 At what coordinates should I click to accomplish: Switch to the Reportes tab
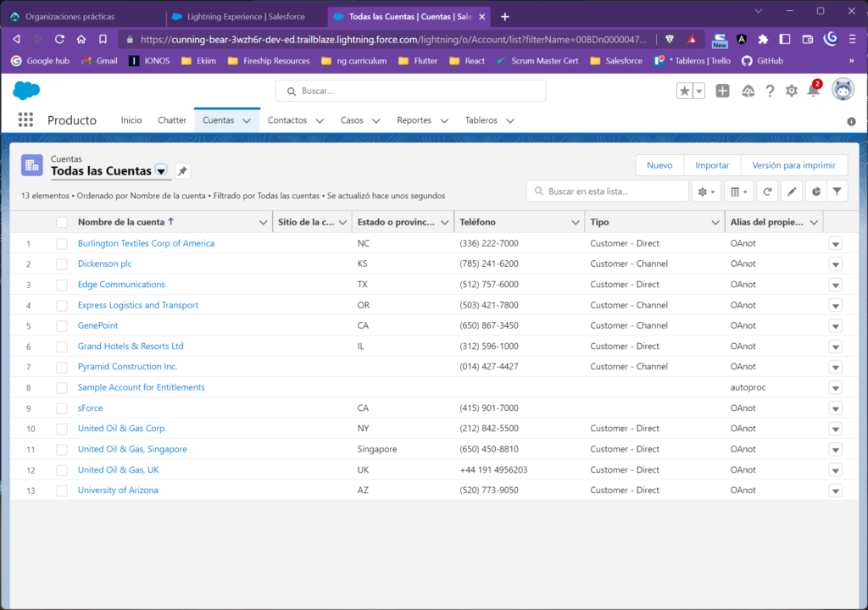pyautogui.click(x=414, y=120)
